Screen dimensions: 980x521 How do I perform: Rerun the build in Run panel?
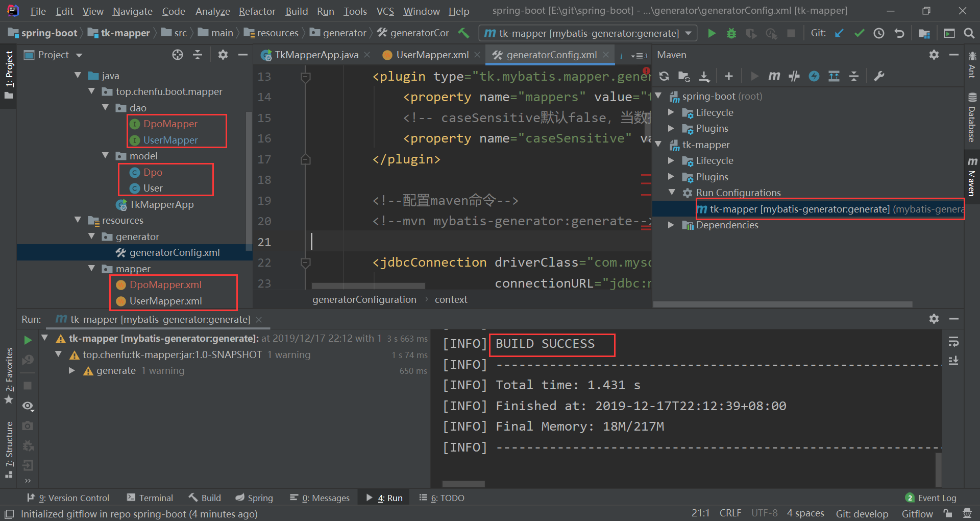click(28, 340)
